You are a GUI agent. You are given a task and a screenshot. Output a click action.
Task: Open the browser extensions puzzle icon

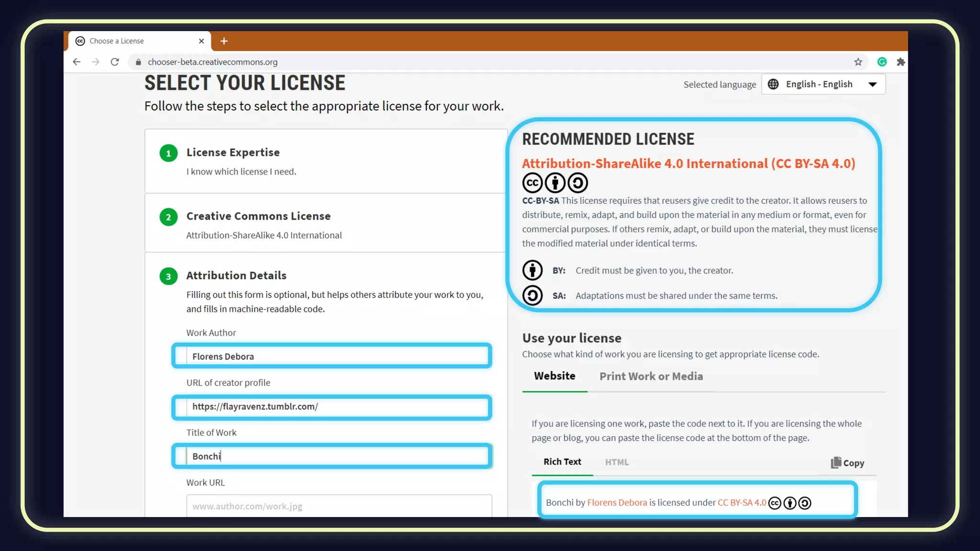[x=901, y=62]
